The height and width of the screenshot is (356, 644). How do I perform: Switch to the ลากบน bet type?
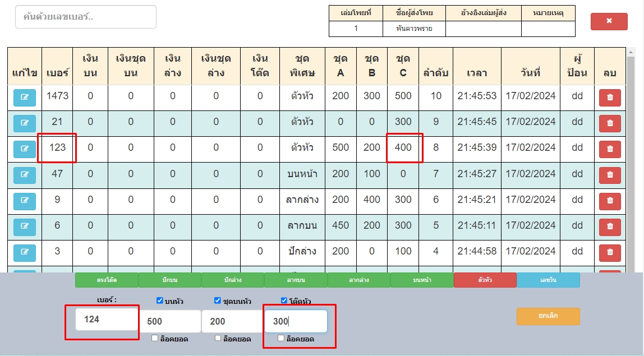[x=296, y=280]
